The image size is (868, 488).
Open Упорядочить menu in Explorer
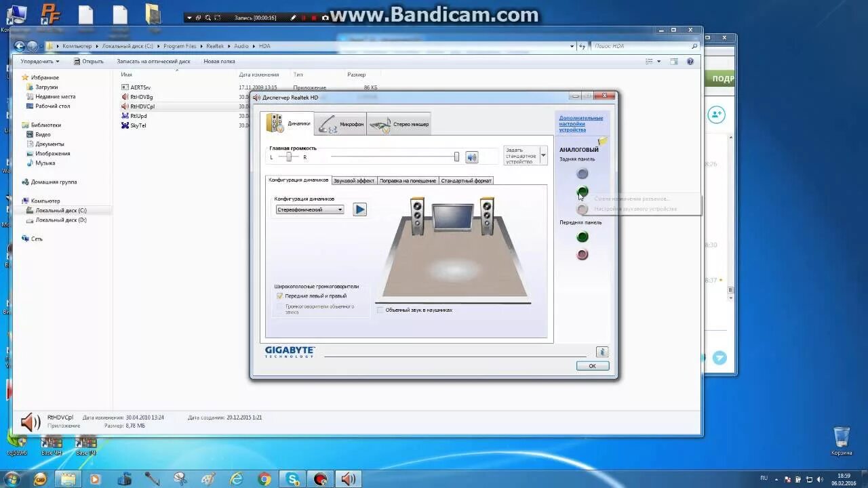tap(40, 61)
